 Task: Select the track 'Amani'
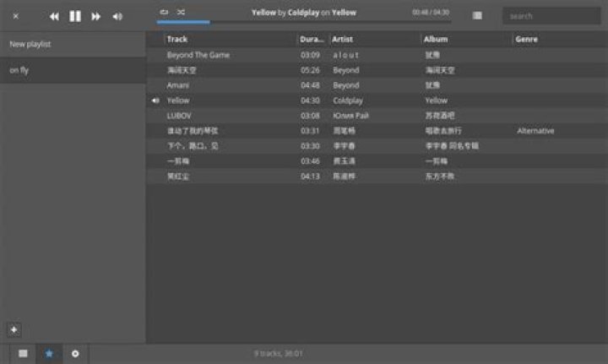click(177, 85)
